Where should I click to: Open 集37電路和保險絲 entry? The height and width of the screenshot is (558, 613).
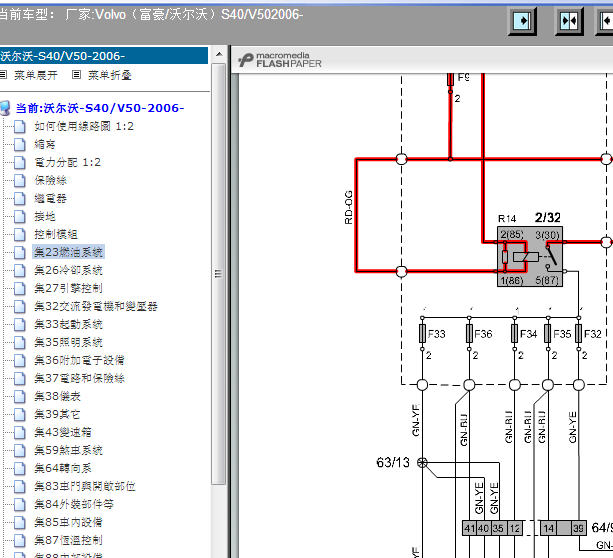(79, 378)
